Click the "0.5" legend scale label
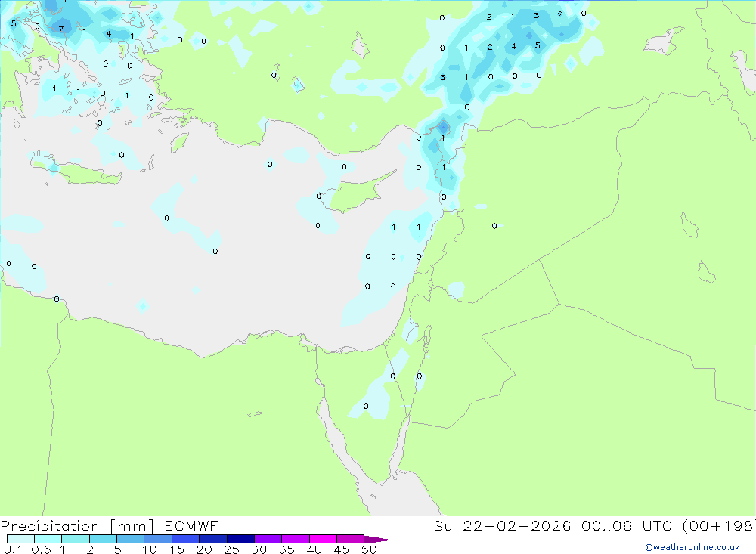The image size is (756, 554). coord(41,549)
